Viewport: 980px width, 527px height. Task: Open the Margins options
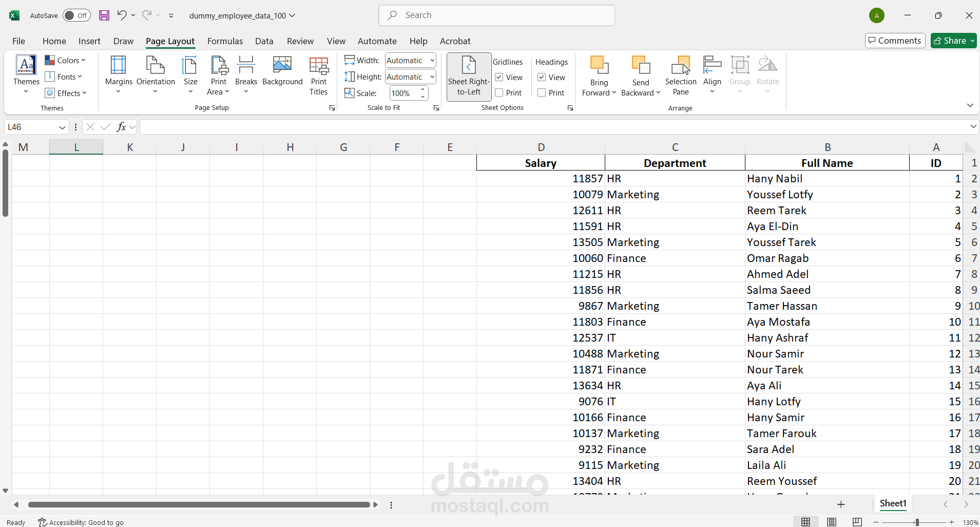119,75
